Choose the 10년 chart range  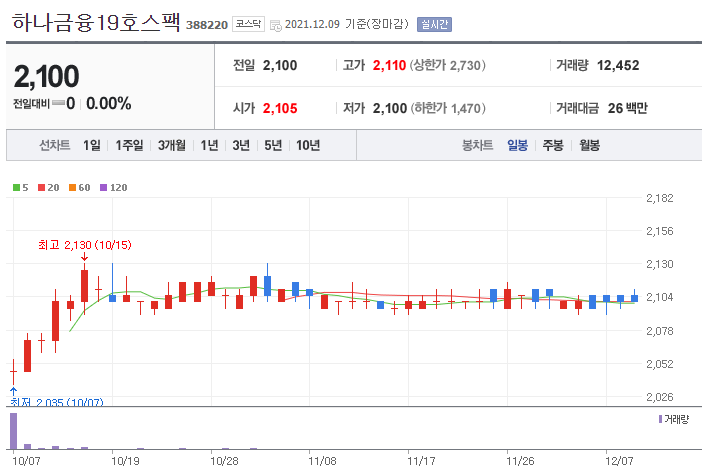pos(308,145)
